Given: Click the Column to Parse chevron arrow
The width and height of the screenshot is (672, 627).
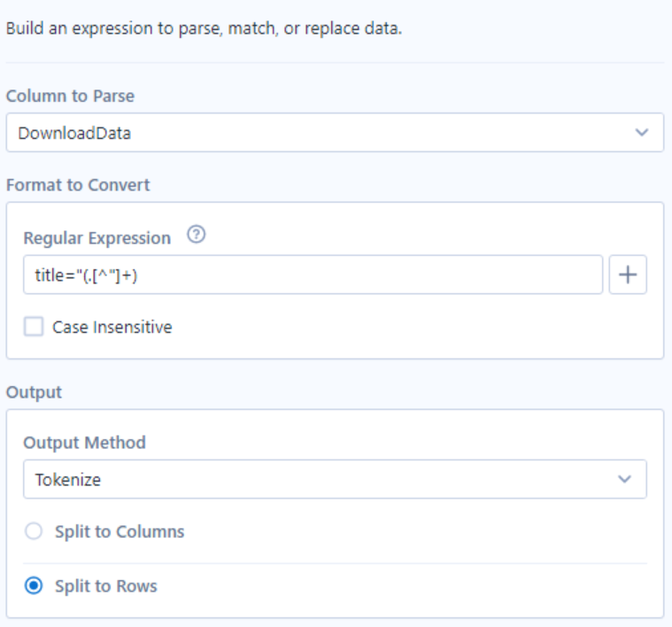Looking at the screenshot, I should (642, 132).
